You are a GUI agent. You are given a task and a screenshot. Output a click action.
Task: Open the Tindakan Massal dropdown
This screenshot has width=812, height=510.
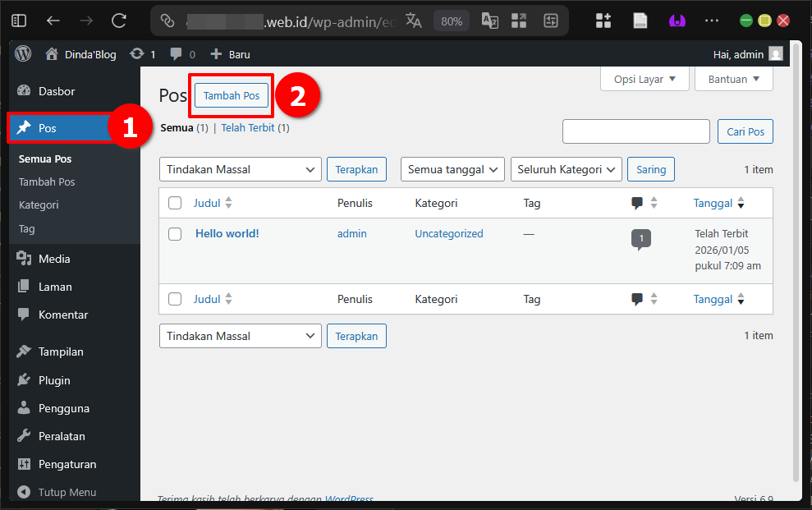[240, 169]
